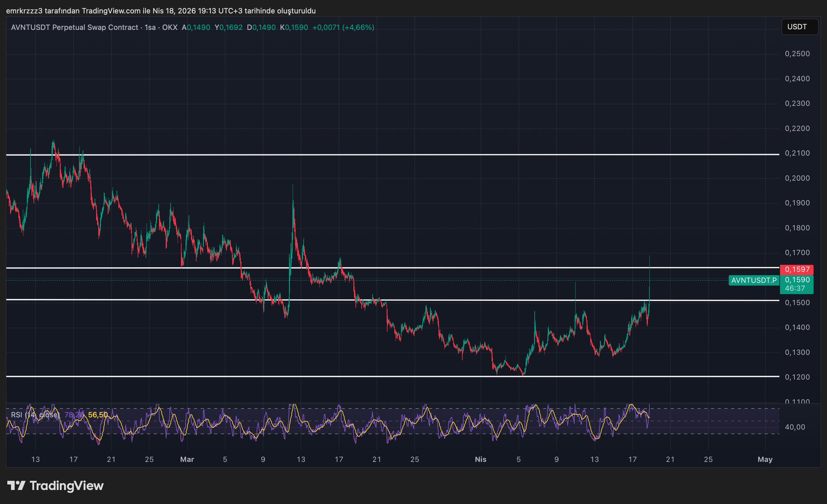Click the TradingView.com link in header text

(x=111, y=11)
